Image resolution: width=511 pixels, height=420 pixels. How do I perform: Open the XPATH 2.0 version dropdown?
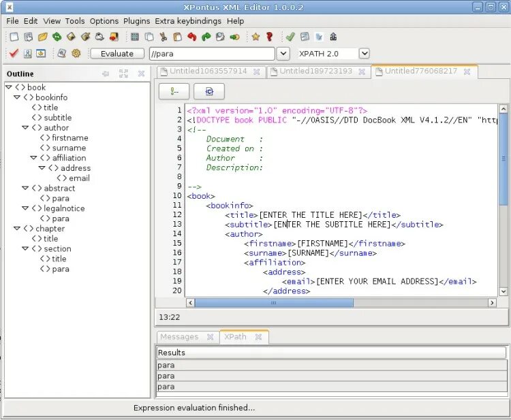coord(364,53)
